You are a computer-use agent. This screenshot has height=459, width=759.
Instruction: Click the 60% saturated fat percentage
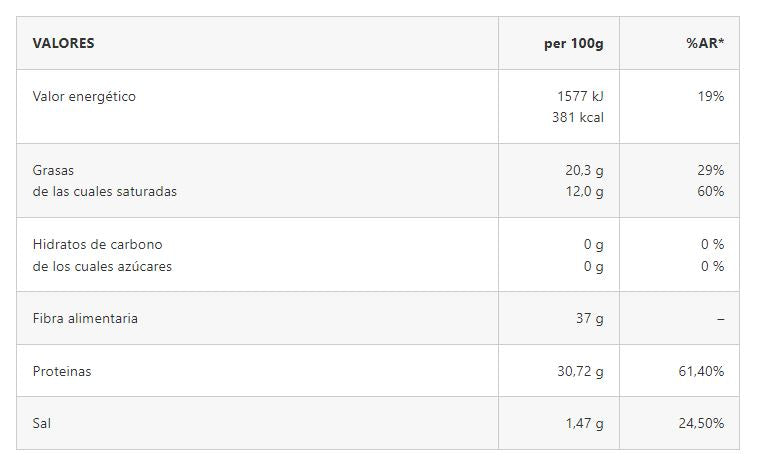coord(712,191)
